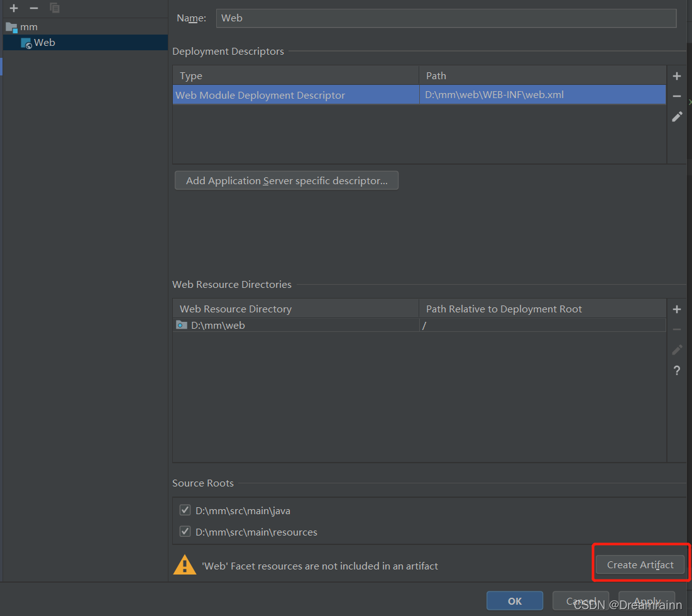
Task: Remove the selected deployment descriptor
Action: pos(676,96)
